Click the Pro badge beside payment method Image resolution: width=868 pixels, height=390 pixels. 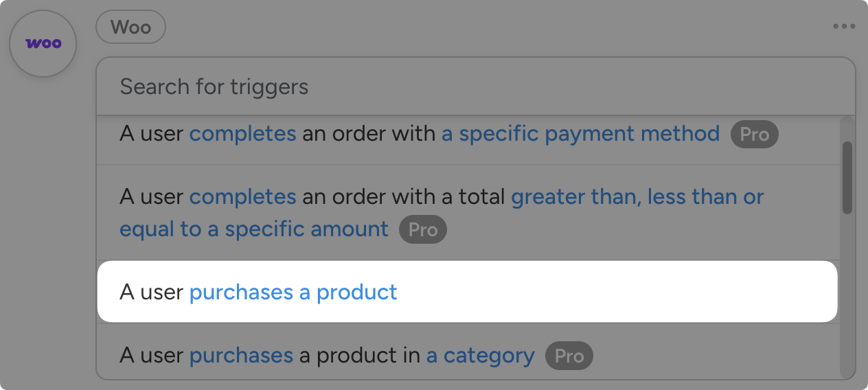[754, 135]
